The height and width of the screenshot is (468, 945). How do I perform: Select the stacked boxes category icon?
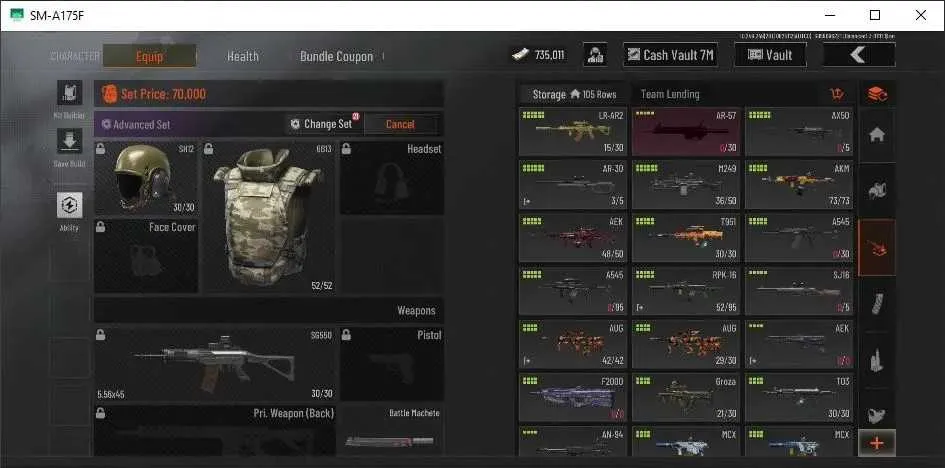(x=877, y=94)
